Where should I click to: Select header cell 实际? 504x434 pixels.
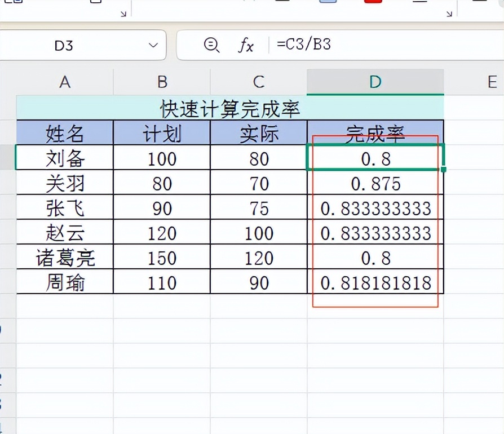pos(259,132)
